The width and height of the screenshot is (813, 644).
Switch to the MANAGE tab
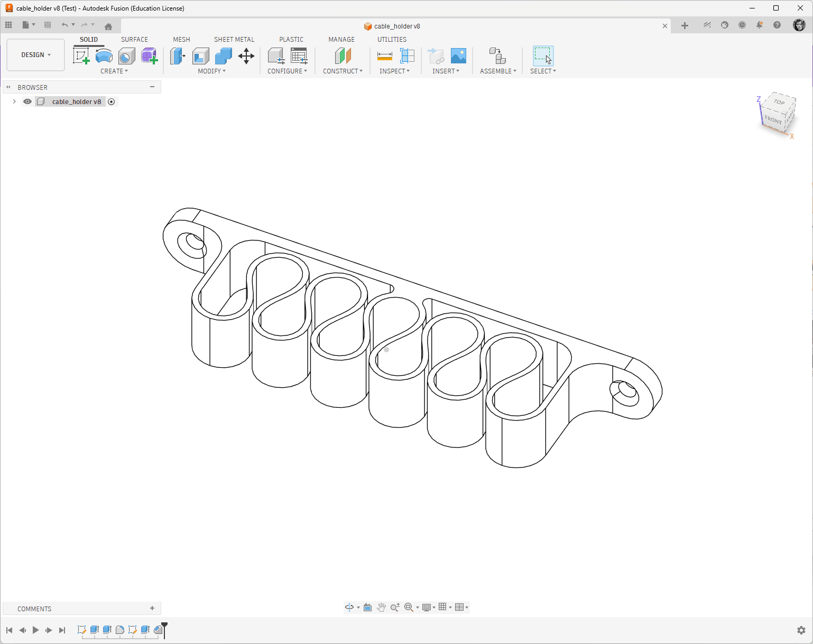point(341,40)
